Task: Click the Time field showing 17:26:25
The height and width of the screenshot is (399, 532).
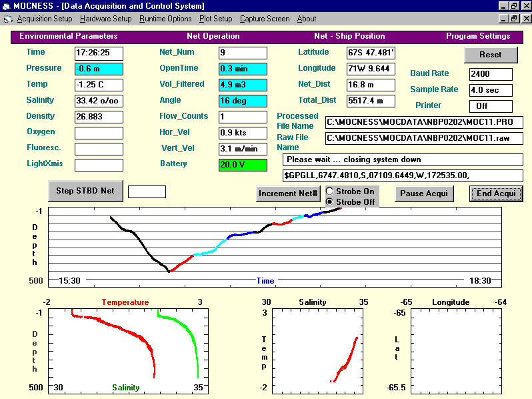Action: click(x=99, y=53)
